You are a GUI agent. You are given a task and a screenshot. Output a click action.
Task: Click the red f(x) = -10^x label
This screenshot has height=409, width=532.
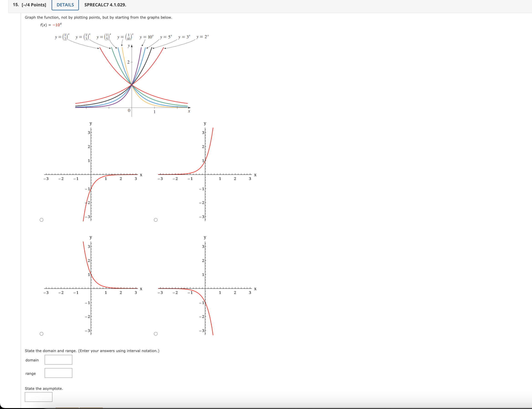point(51,25)
